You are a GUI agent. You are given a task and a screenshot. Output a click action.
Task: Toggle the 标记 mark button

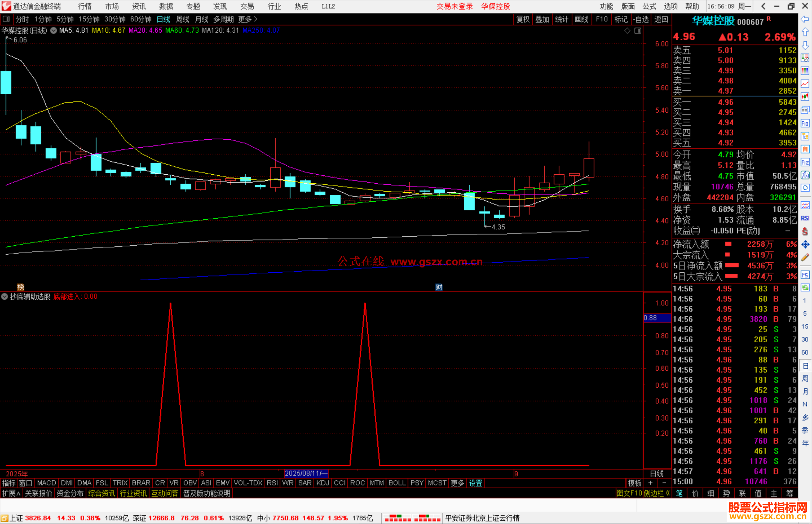(621, 19)
